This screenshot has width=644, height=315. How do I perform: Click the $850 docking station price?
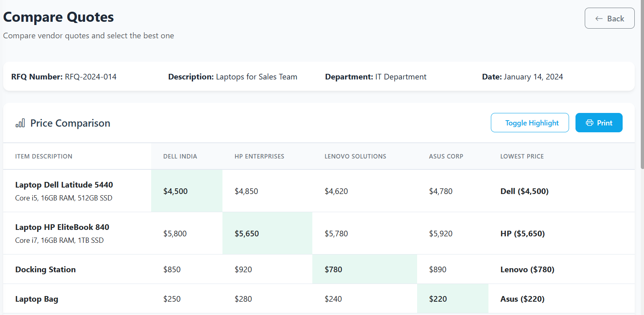tap(172, 269)
